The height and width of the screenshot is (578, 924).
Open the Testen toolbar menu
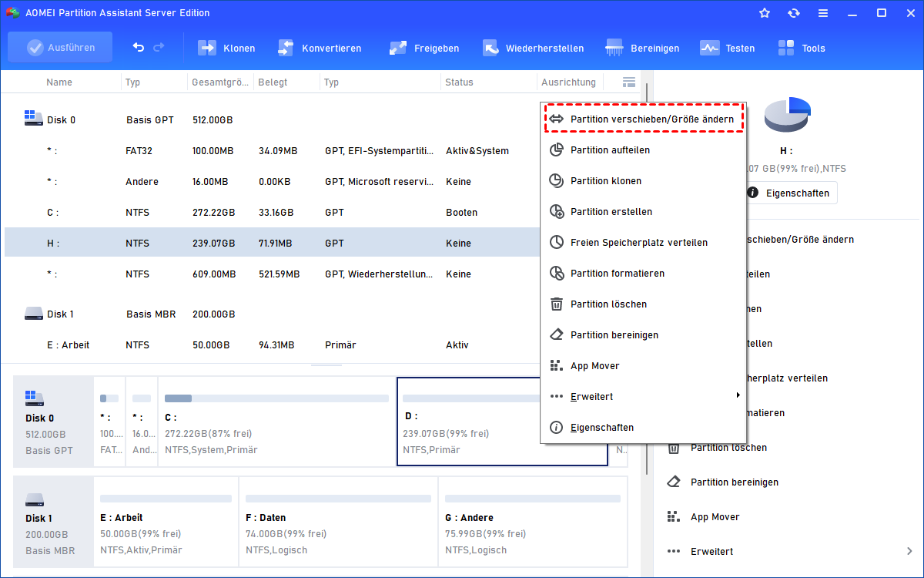728,48
